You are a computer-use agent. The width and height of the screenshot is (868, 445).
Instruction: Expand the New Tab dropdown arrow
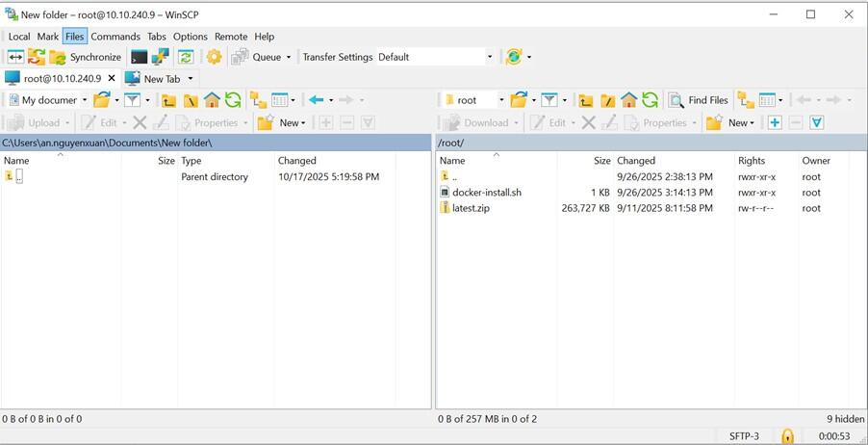click(191, 79)
